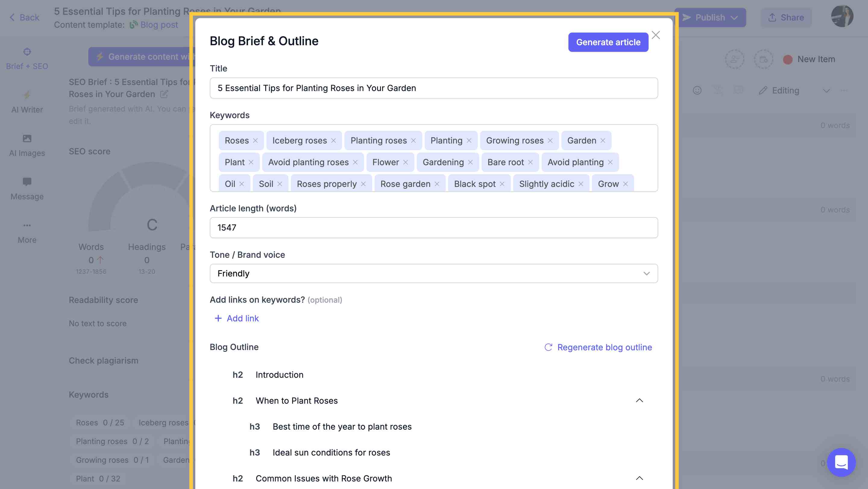Remove the Gardening keyword tag

click(470, 162)
